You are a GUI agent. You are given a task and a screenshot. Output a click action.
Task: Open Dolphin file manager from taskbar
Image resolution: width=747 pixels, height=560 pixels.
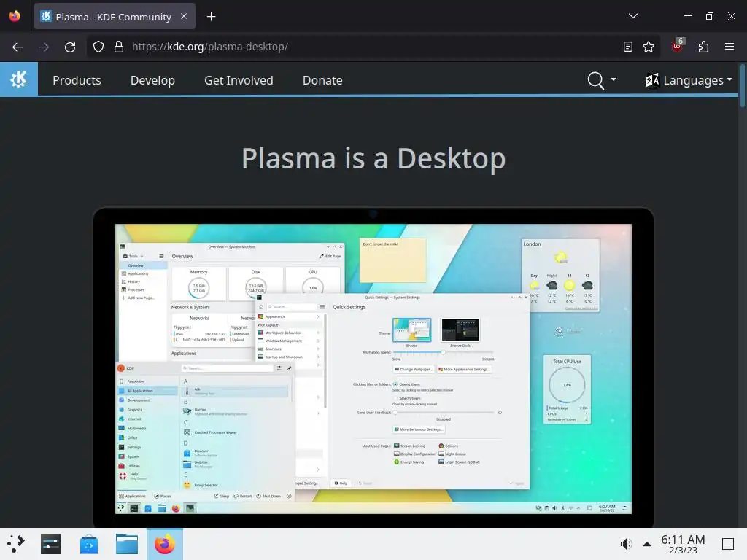[127, 544]
